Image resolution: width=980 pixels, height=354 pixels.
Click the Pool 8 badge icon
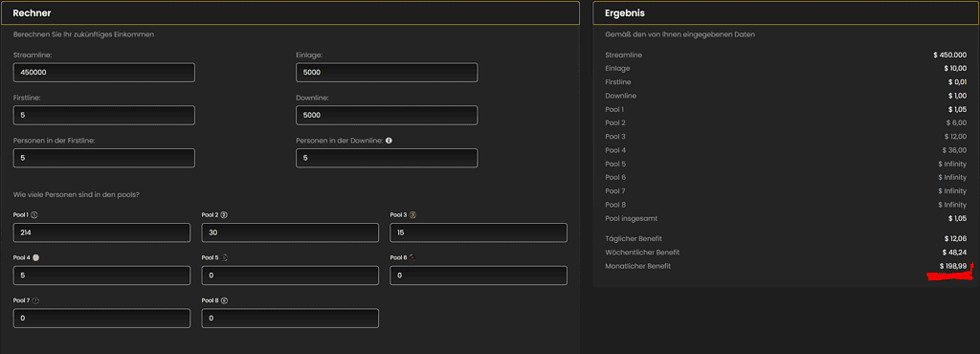coord(224,300)
